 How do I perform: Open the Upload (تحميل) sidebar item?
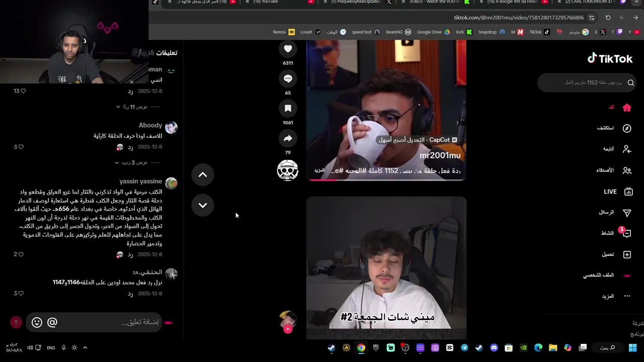tap(616, 255)
